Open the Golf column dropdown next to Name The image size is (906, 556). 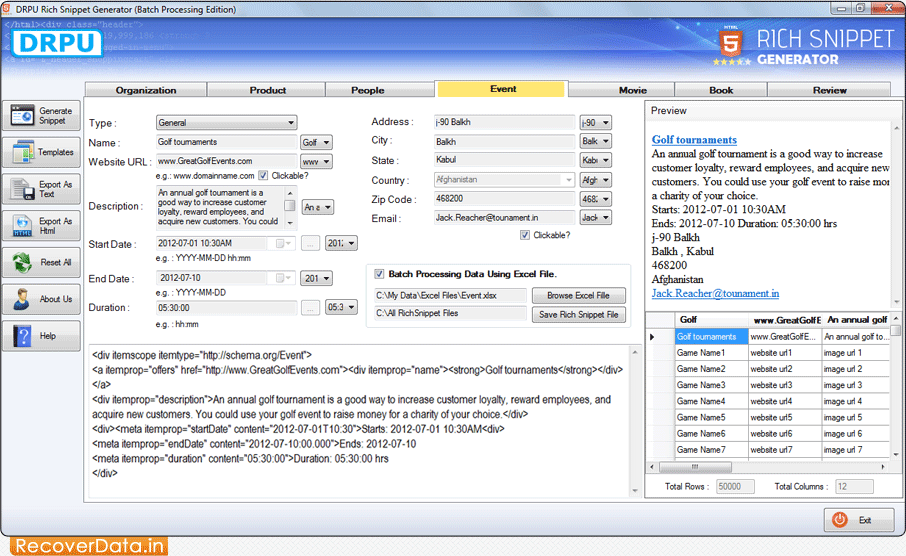tap(316, 142)
